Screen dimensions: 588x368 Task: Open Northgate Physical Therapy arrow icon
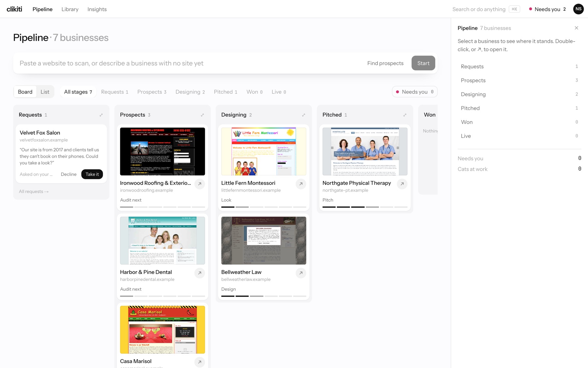(402, 184)
